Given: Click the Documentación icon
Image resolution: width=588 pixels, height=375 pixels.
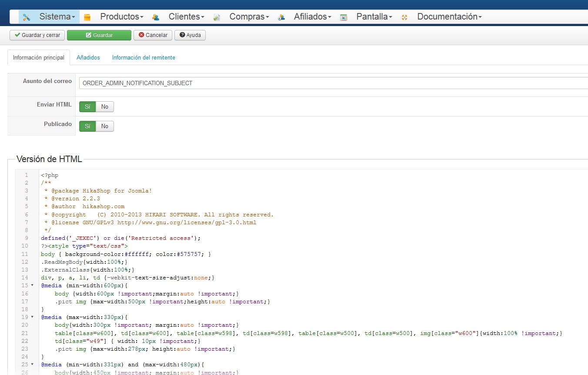Looking at the screenshot, I should [404, 17].
